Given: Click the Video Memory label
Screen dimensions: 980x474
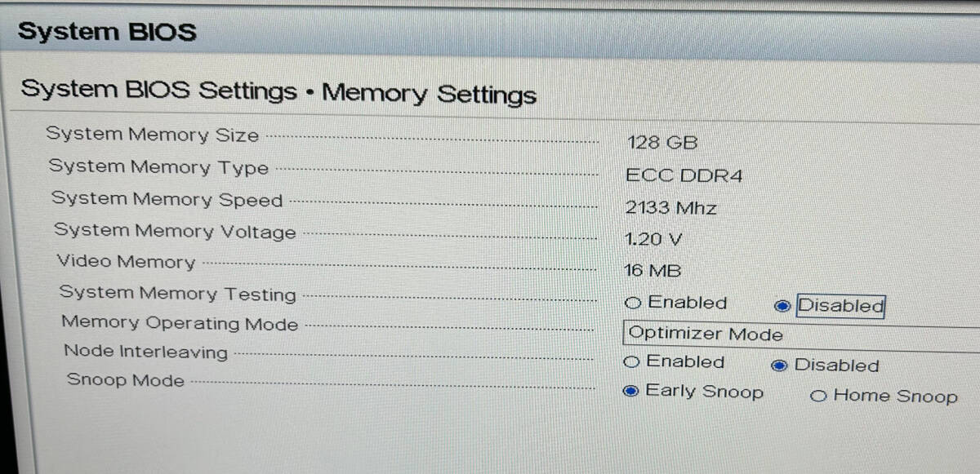Looking at the screenshot, I should point(126,262).
